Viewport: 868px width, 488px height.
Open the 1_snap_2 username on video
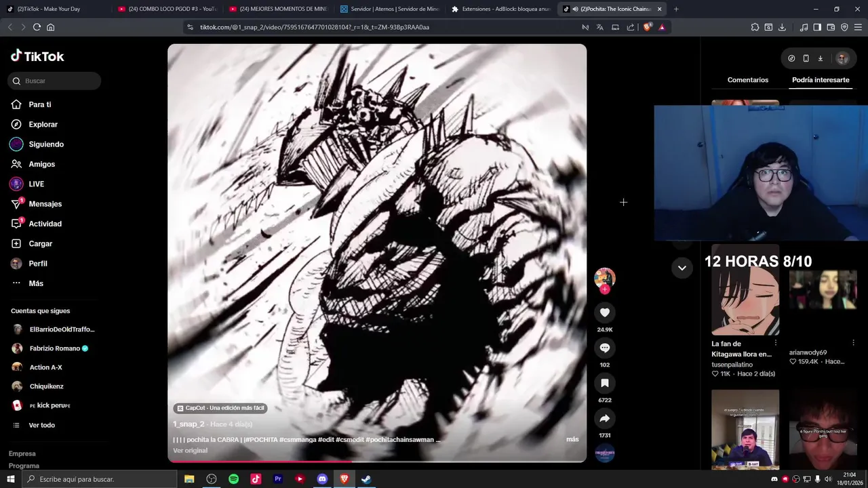[189, 424]
